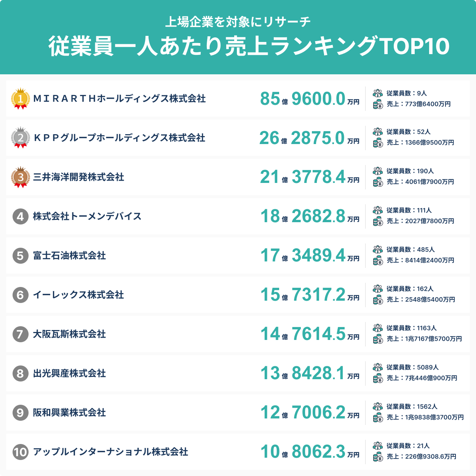Click the 従業員数:5089人 text for 出光興産
Viewport: 476px width, 476px height.
412,367
